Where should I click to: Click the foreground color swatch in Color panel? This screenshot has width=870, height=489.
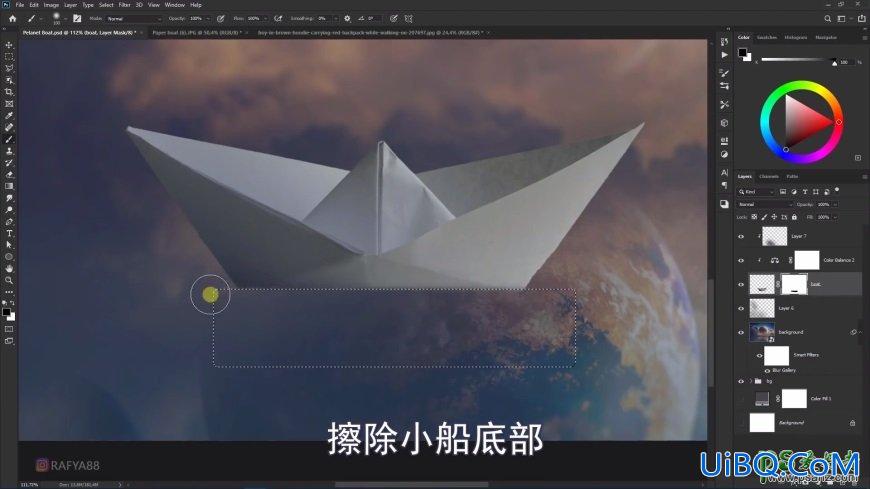742,53
